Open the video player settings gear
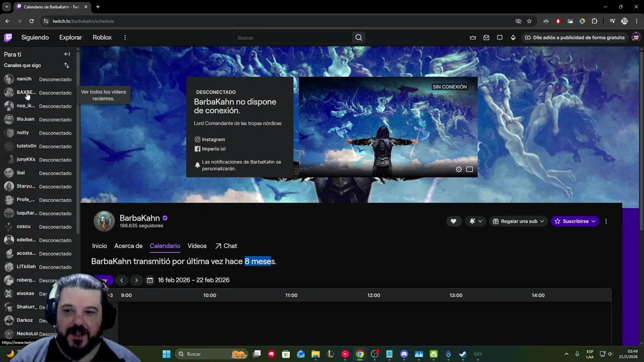This screenshot has height=362, width=644. click(x=459, y=169)
